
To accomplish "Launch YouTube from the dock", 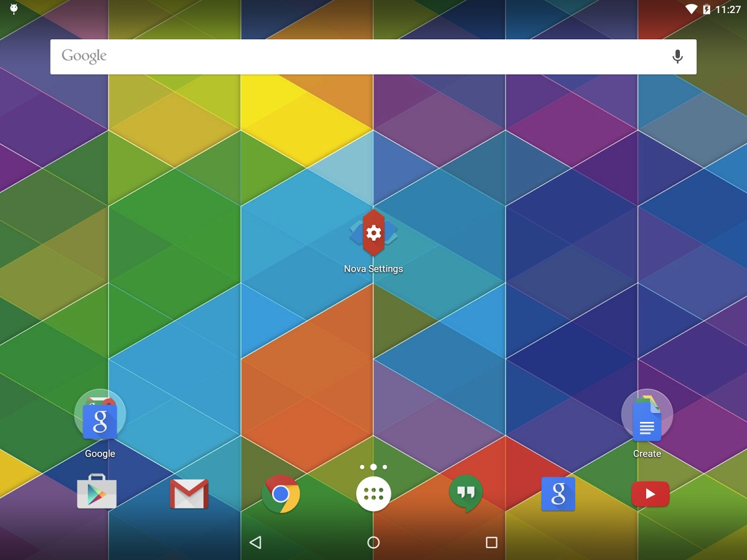I will click(651, 494).
